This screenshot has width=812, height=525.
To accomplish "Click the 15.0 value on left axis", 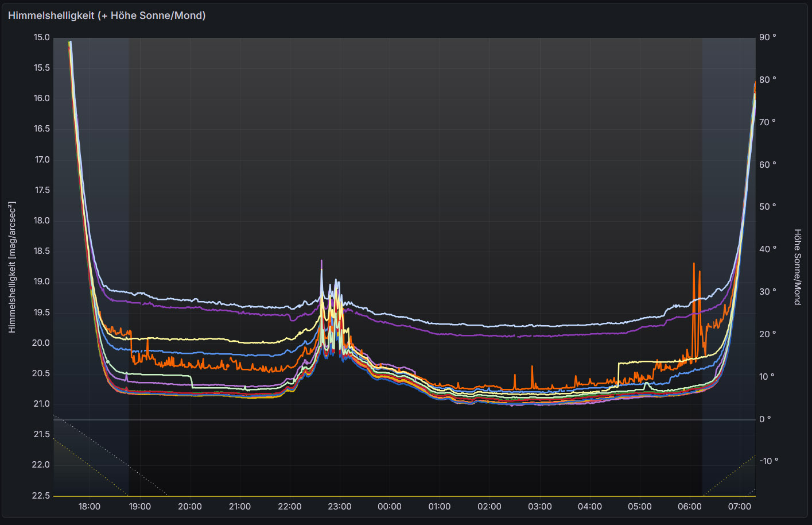I will pos(41,37).
